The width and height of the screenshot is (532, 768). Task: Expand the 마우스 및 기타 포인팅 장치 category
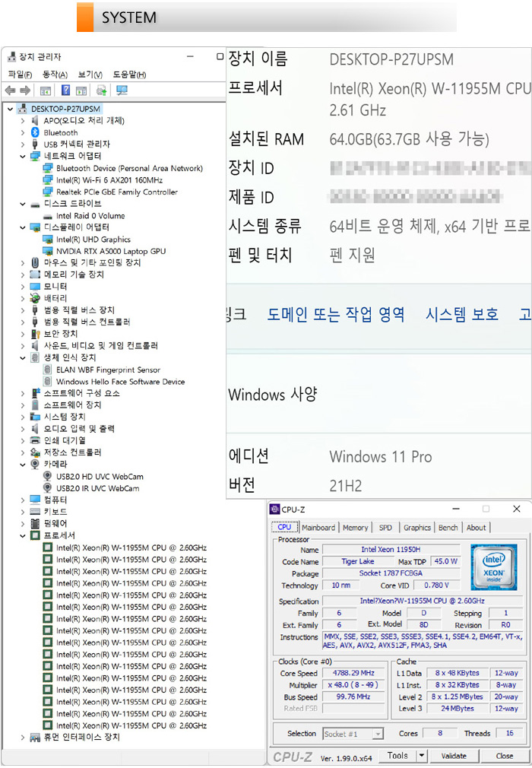point(23,262)
